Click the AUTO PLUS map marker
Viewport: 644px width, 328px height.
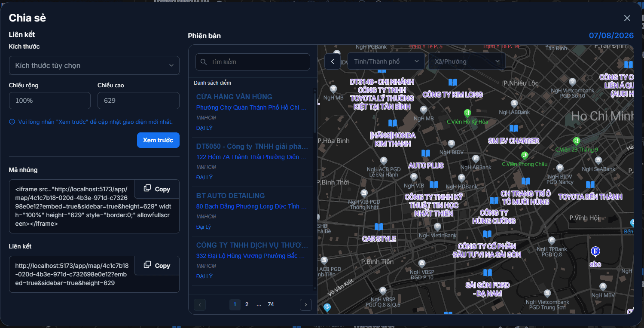(426, 153)
